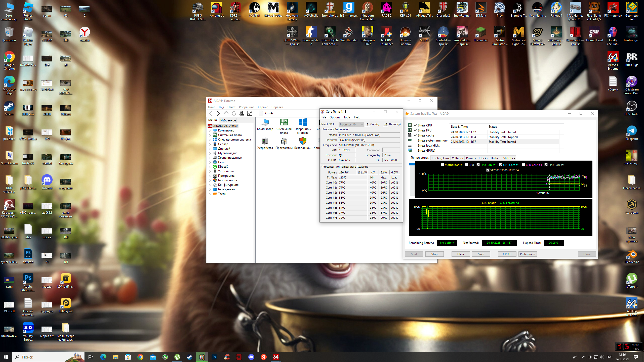Click the Preferences button
This screenshot has width=644, height=362.
click(528, 254)
